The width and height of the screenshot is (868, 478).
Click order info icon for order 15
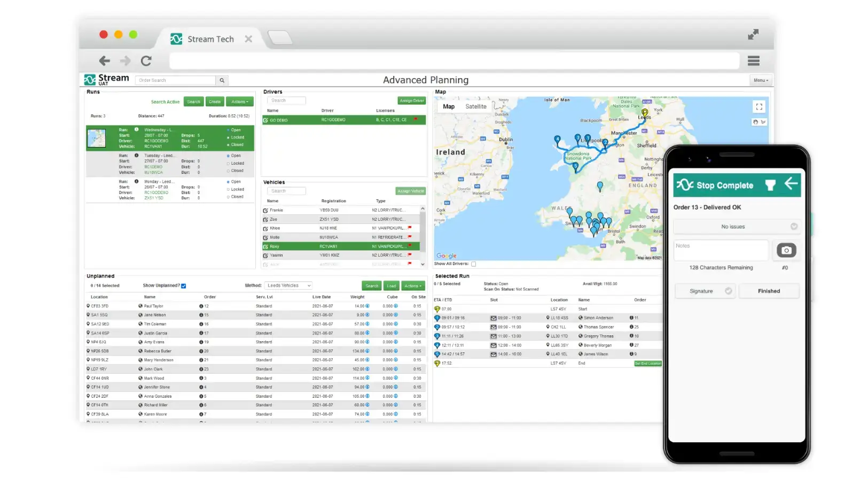[201, 315]
